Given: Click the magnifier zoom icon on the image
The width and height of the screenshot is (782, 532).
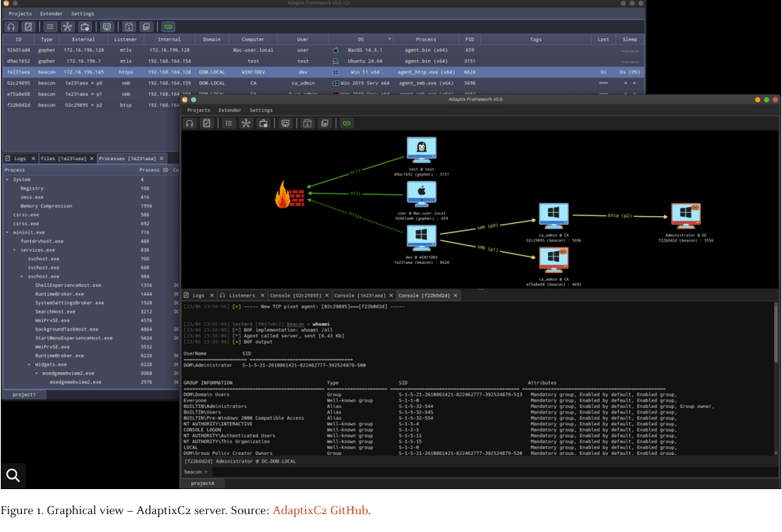Looking at the screenshot, I should click(x=13, y=476).
